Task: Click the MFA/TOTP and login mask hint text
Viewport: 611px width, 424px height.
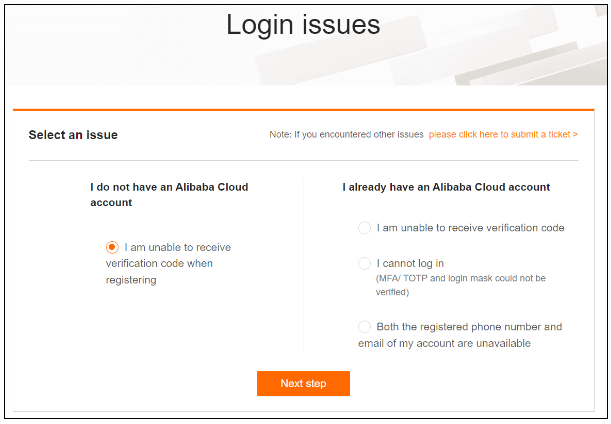Action: [460, 284]
